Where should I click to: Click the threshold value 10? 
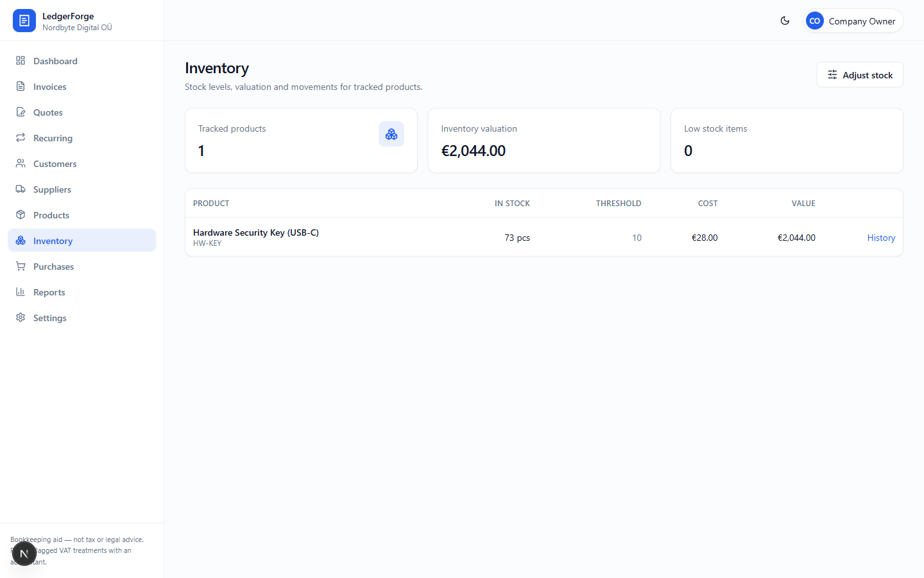[637, 238]
